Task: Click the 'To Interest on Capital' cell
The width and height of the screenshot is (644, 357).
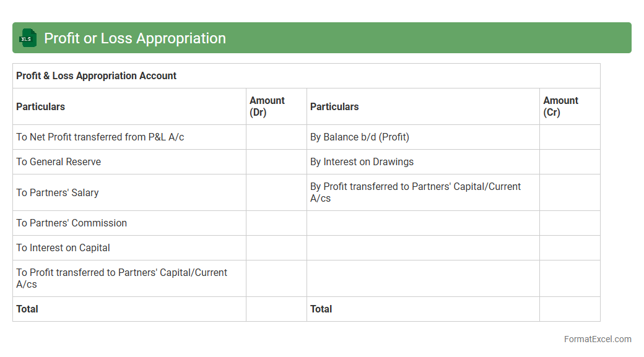Action: pos(63,248)
